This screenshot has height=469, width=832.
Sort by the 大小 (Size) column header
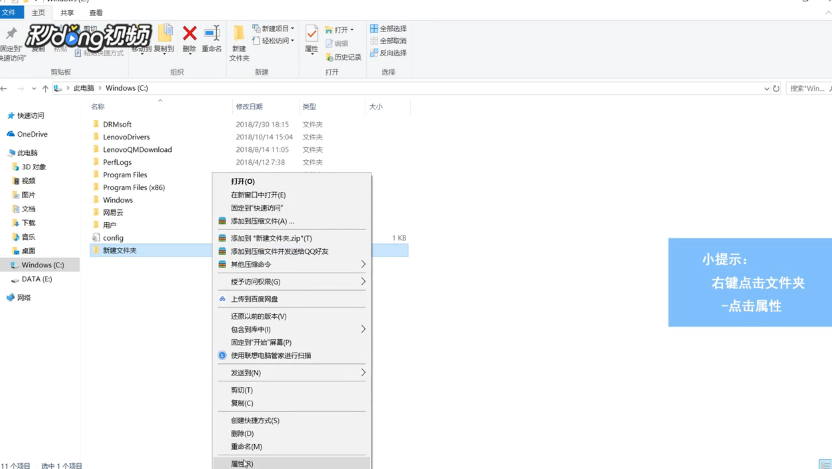click(376, 107)
